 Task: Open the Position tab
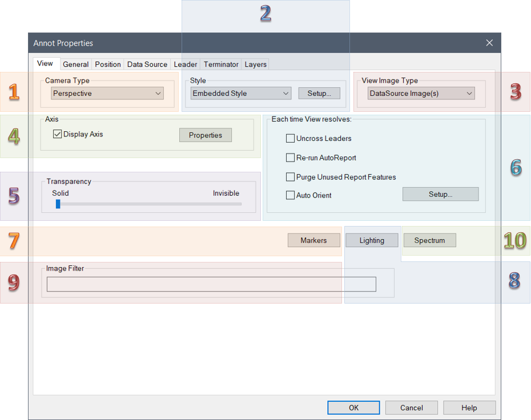[x=108, y=64]
